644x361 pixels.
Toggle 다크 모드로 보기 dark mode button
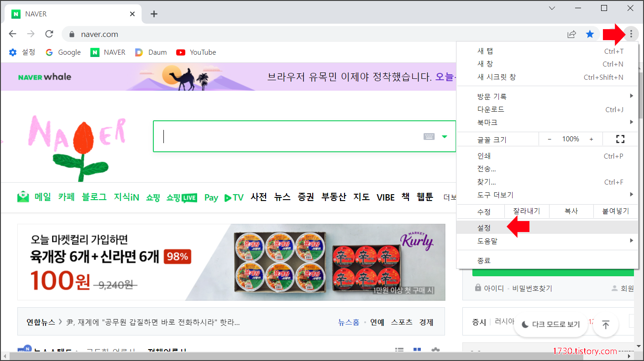[x=550, y=325]
